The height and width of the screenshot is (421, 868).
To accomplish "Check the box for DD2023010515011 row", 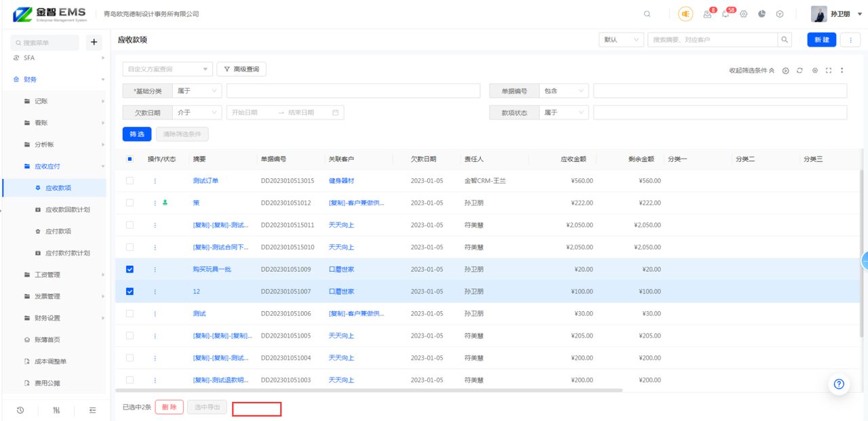I will pos(130,225).
